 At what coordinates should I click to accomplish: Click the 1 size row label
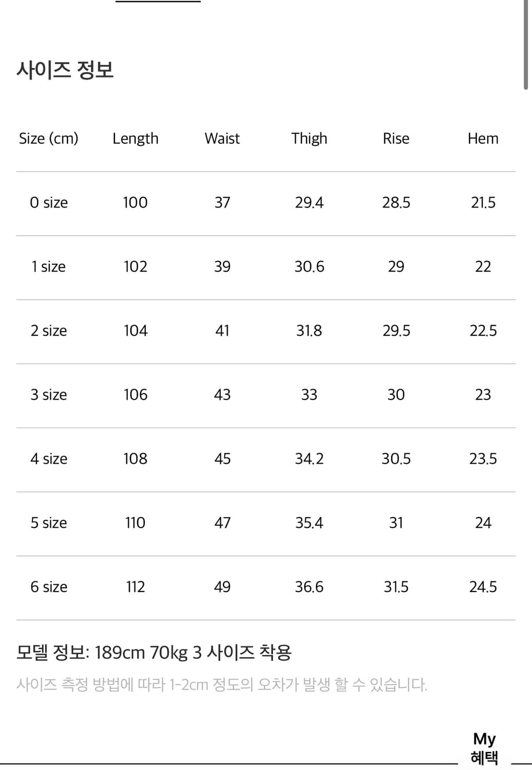click(x=49, y=267)
